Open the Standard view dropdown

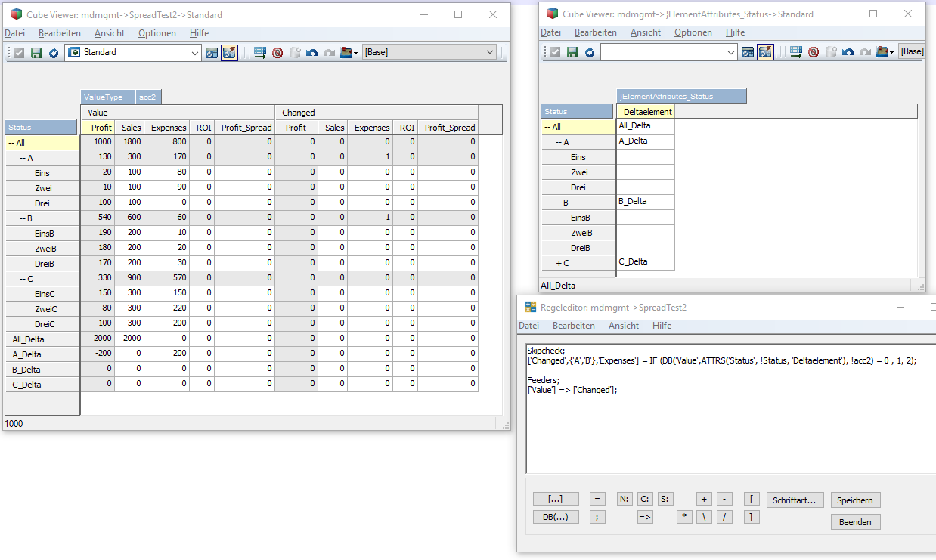click(x=194, y=53)
